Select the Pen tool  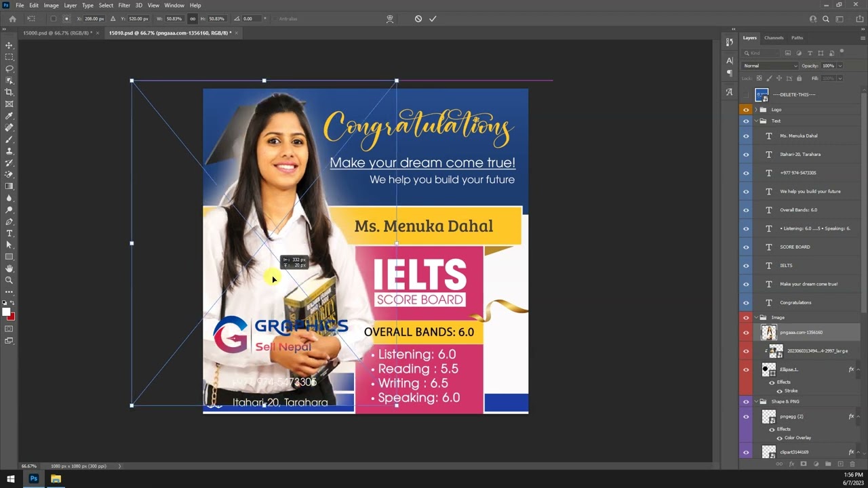point(9,222)
